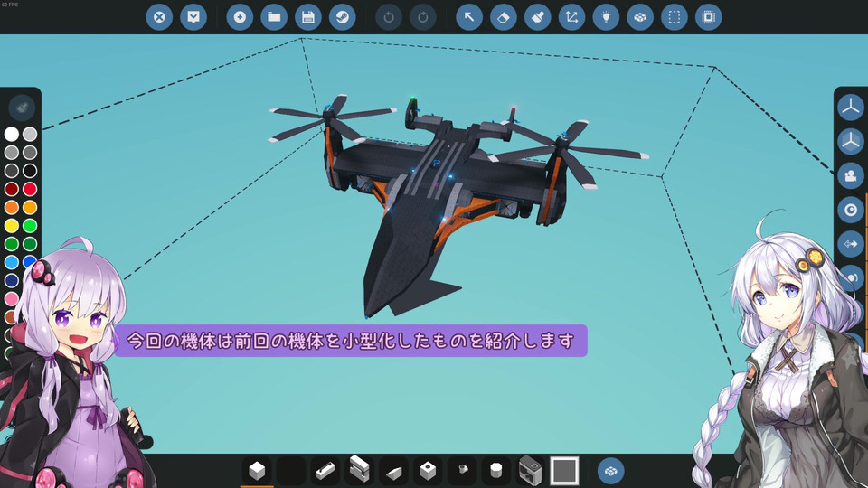
Task: Select the basic cube block in hotbar
Action: [x=257, y=471]
